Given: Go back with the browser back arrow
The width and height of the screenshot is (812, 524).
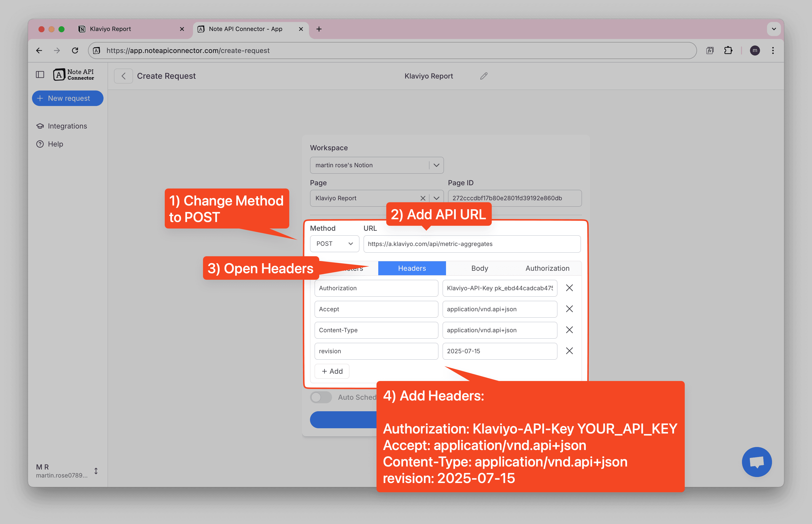Looking at the screenshot, I should 39,50.
